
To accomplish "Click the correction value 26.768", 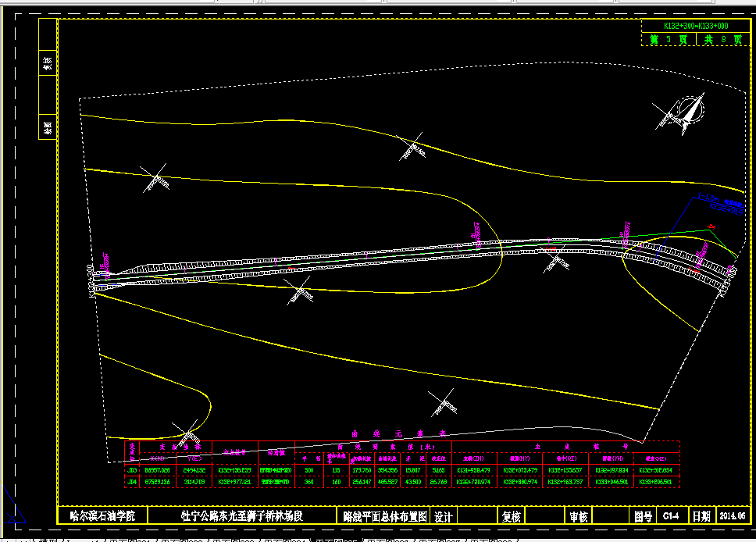I will pyautogui.click(x=439, y=482).
